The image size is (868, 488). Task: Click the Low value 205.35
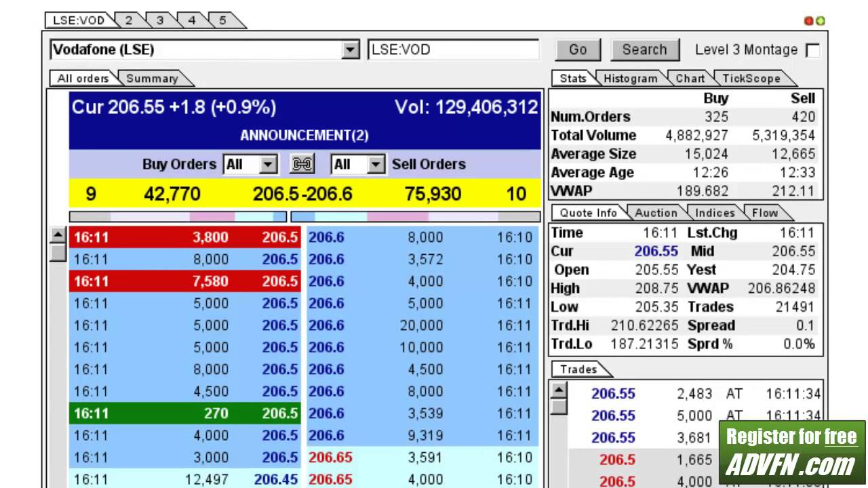pos(657,307)
